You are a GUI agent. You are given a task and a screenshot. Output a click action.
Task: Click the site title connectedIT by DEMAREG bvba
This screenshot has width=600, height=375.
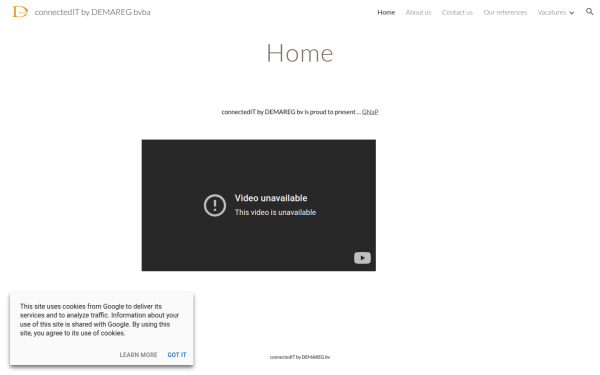(93, 12)
